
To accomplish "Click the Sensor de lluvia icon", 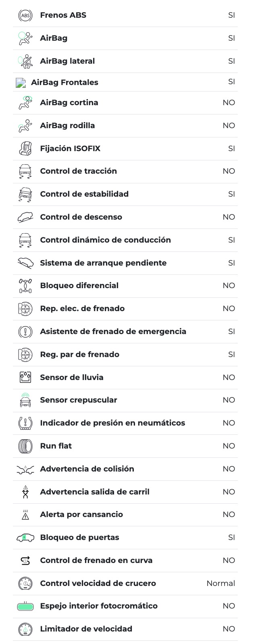I will point(25,378).
